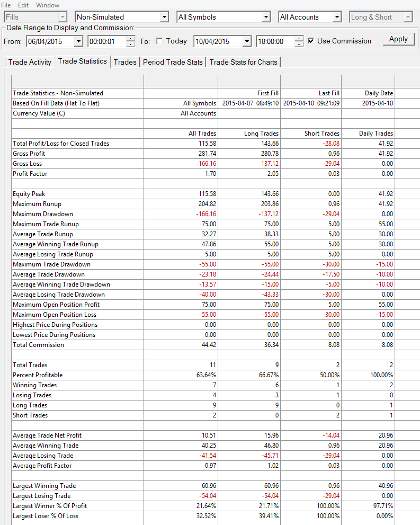Image resolution: width=420 pixels, height=525 pixels.
Task: Expand the Non-Simulated dropdown
Action: [x=164, y=17]
